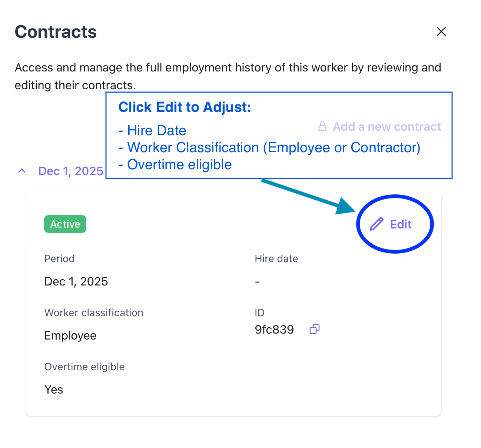Click the Overtime eligible Yes value

[54, 390]
